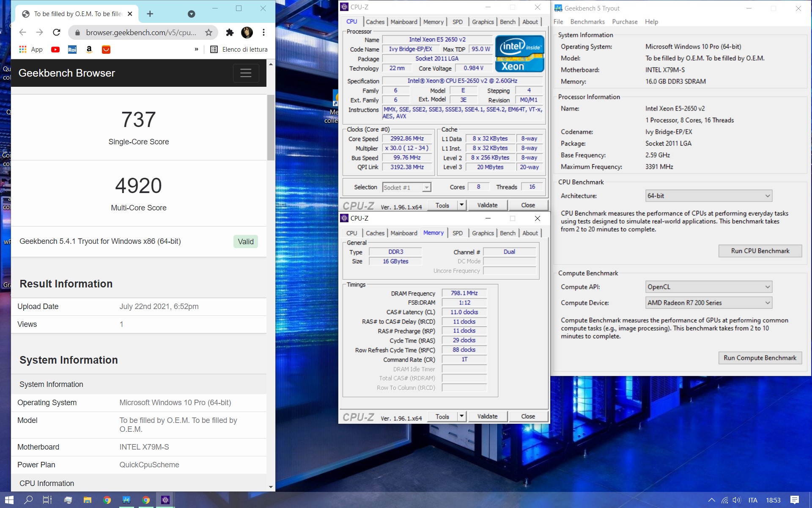The image size is (812, 508).
Task: Switch to CPU tab in lower CPU-Z window
Action: click(351, 233)
